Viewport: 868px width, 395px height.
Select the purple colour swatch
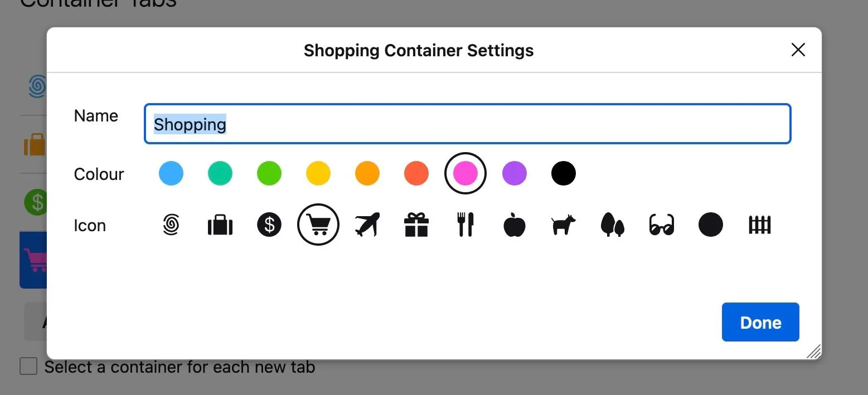515,174
